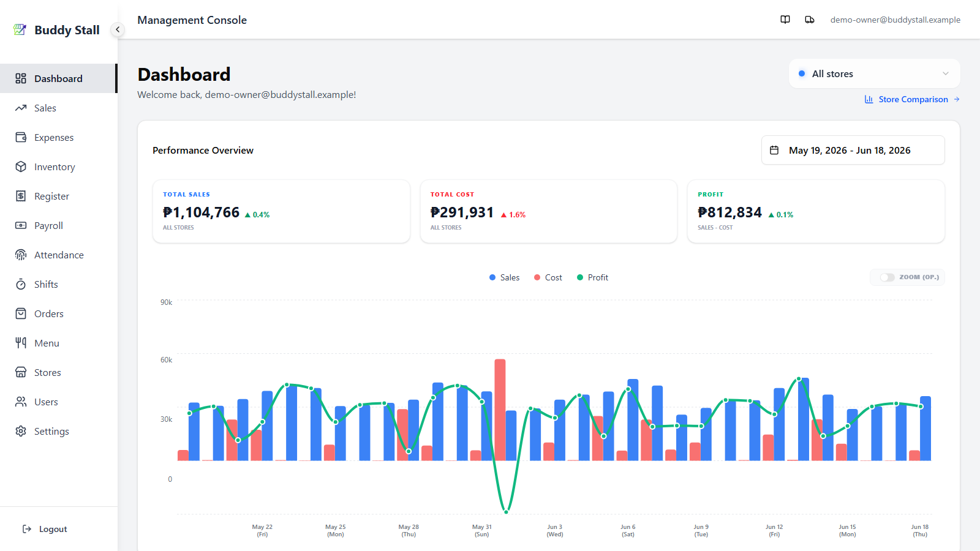The height and width of the screenshot is (551, 980).
Task: Click the lowest green profit point on chart
Action: 507,511
